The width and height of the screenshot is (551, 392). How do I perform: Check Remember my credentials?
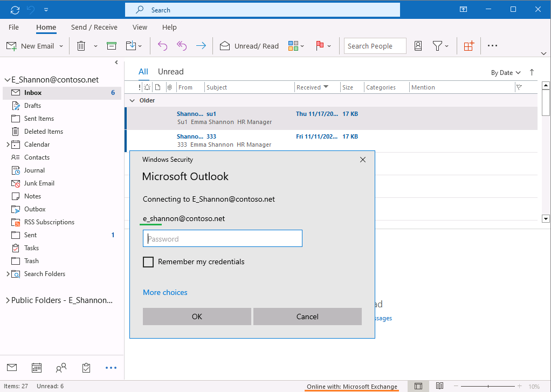148,262
